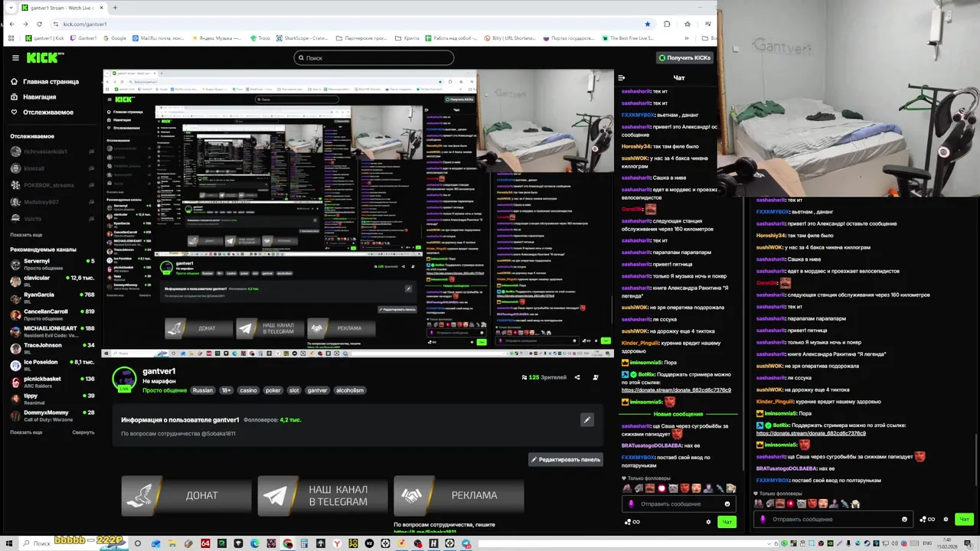Focus the Поиск search field
The width and height of the screenshot is (980, 551).
point(374,57)
